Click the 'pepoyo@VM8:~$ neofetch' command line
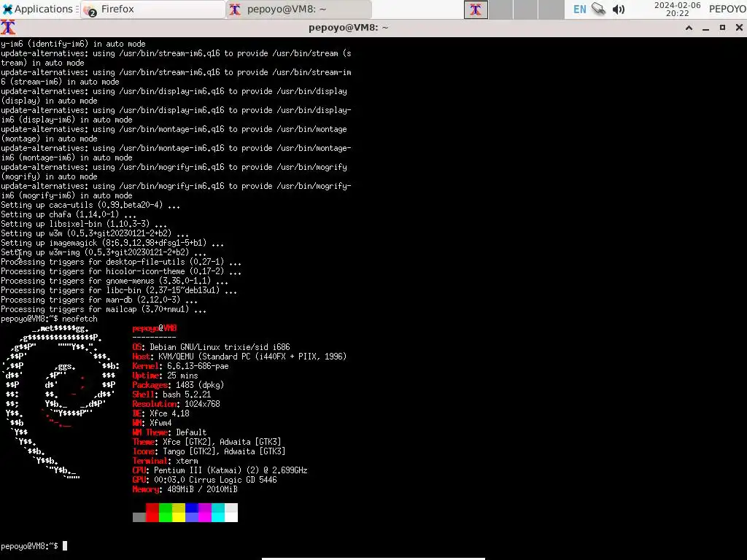This screenshot has width=747, height=560. (x=49, y=319)
